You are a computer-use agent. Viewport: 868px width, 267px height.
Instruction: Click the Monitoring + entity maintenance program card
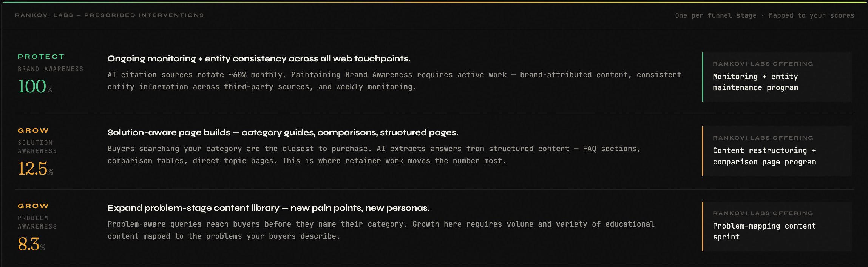click(x=777, y=77)
